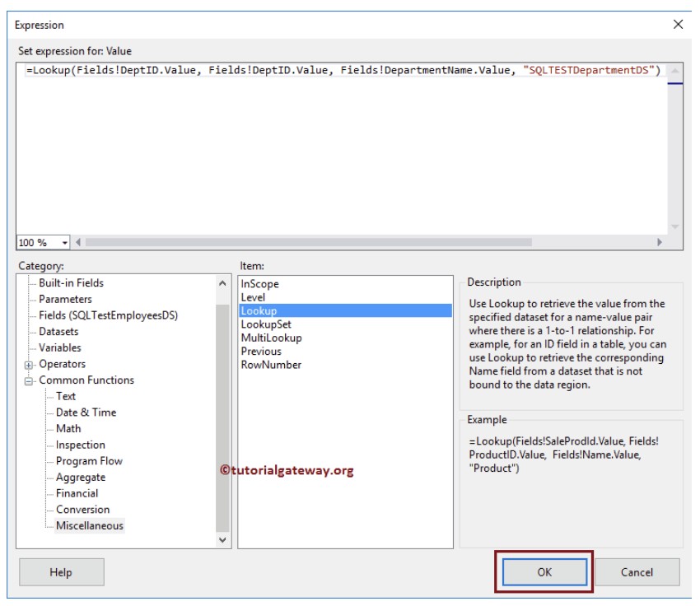Viewport: 700px width, 606px height.
Task: Confirm the expression with OK button
Action: tap(544, 571)
